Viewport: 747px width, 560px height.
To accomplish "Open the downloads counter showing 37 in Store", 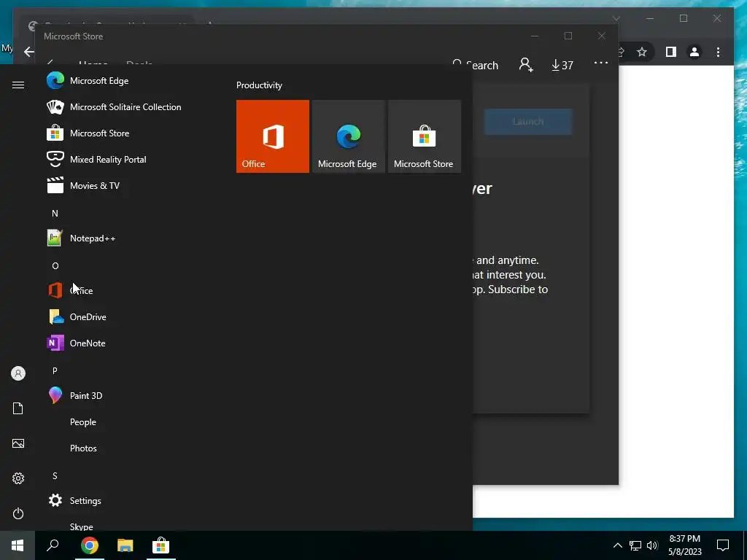I will [x=562, y=65].
